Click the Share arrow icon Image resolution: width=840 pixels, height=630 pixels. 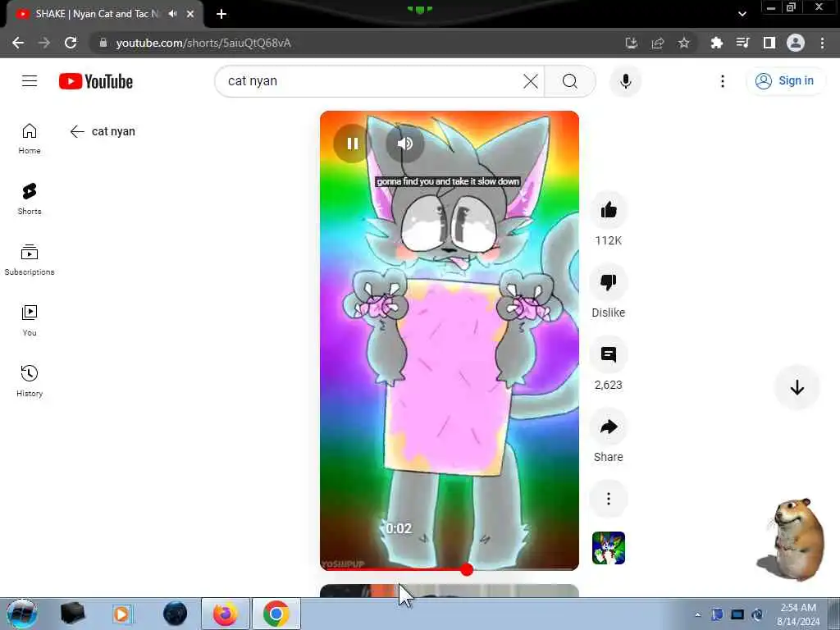click(609, 427)
